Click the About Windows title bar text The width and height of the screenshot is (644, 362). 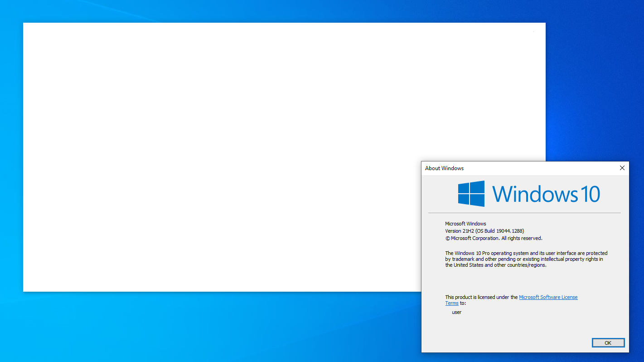click(x=444, y=168)
